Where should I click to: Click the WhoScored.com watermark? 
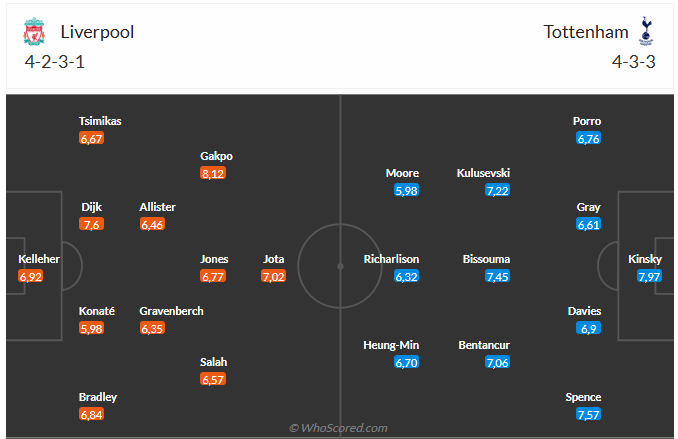click(x=338, y=428)
